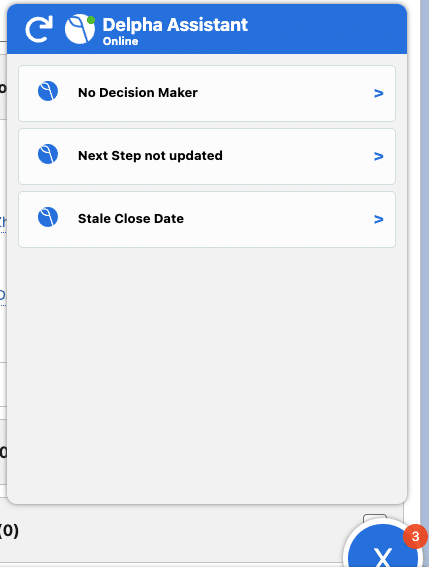
Task: Click the Delpha icon beside Next Step not updated
Action: pos(48,154)
